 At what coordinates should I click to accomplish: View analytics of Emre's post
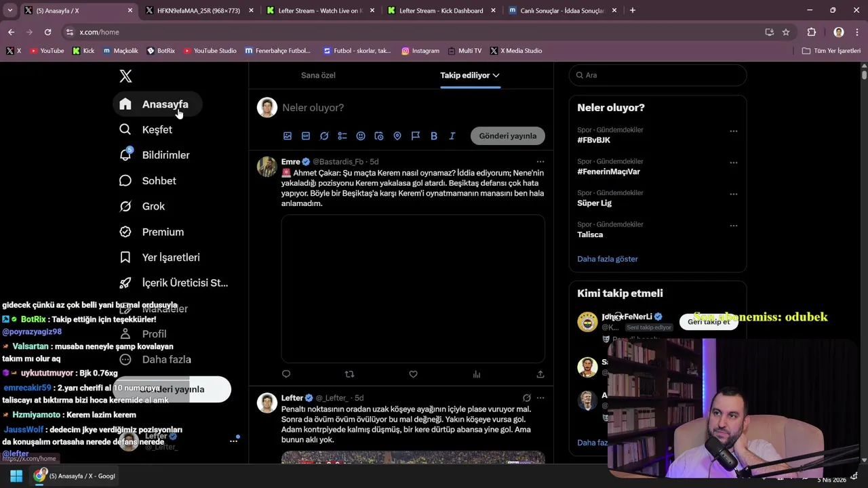click(477, 374)
